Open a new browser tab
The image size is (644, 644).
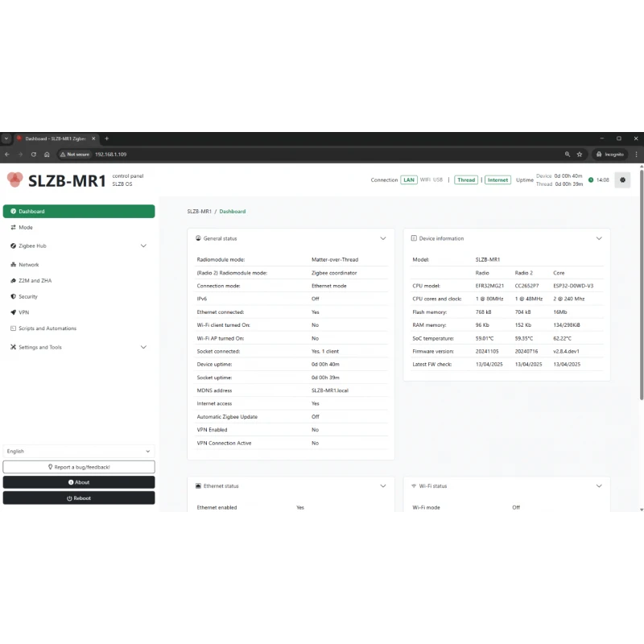106,138
